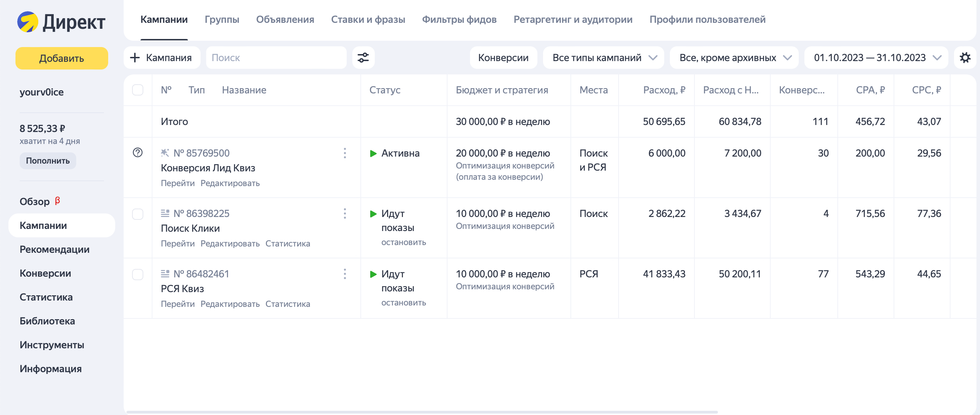Open the date range 01.10.2023 — 31.10.2023 picker

coord(876,58)
